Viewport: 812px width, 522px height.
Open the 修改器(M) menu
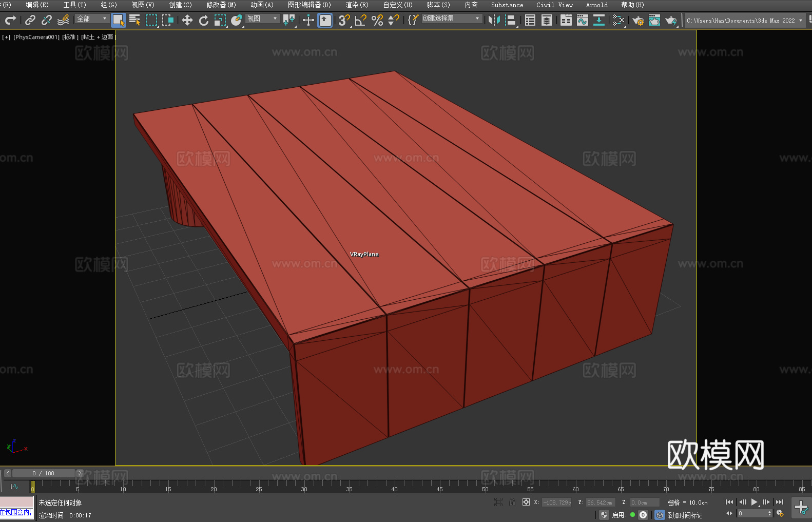221,5
